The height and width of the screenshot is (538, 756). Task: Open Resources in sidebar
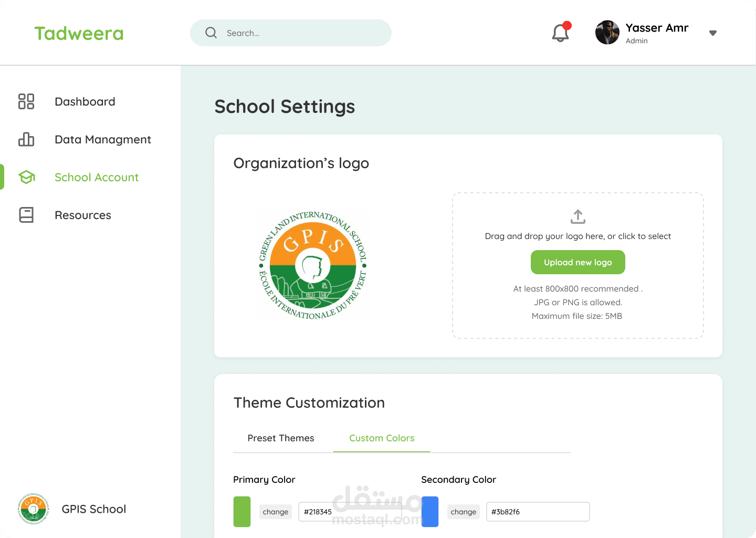coord(83,215)
